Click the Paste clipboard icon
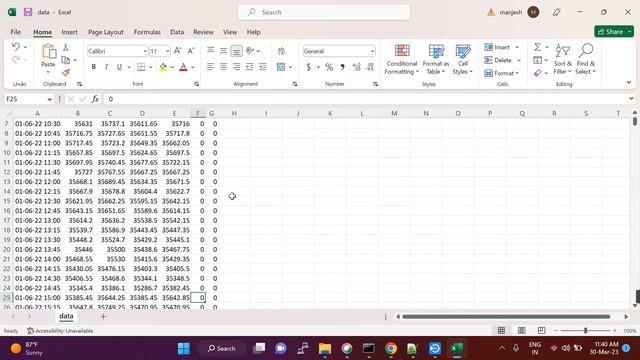 49,52
